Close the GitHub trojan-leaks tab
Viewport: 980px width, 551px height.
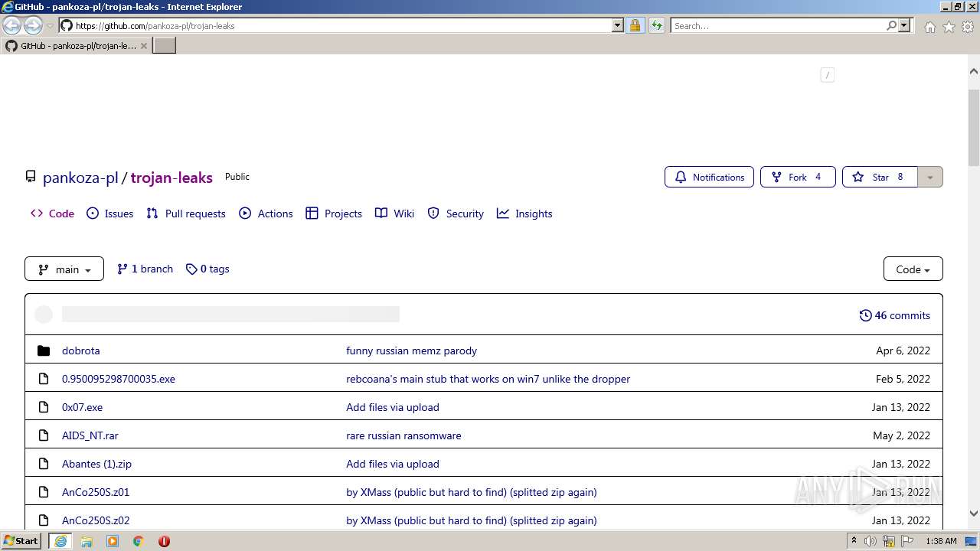tap(144, 46)
